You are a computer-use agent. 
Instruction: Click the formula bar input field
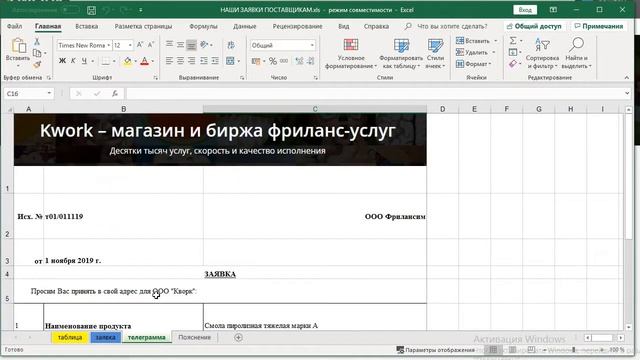(375, 93)
